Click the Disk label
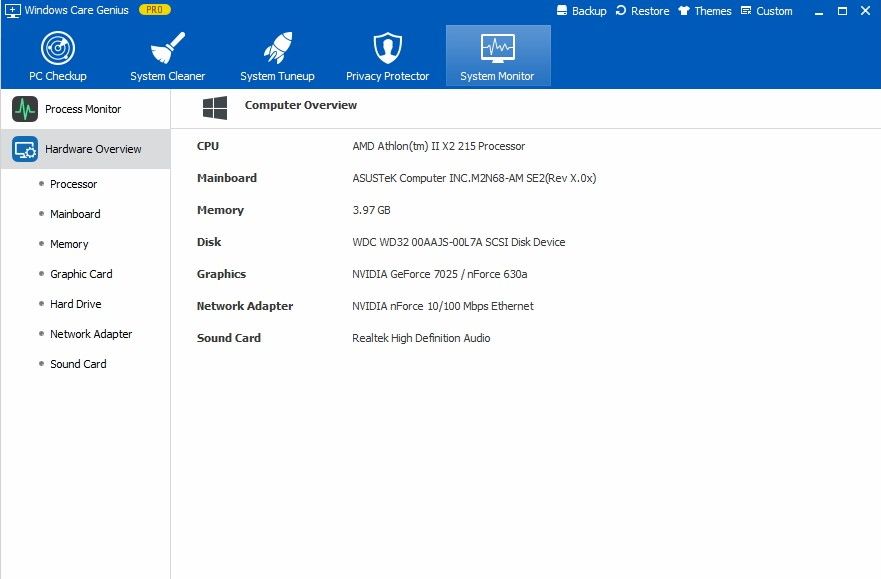The image size is (881, 579). (209, 242)
